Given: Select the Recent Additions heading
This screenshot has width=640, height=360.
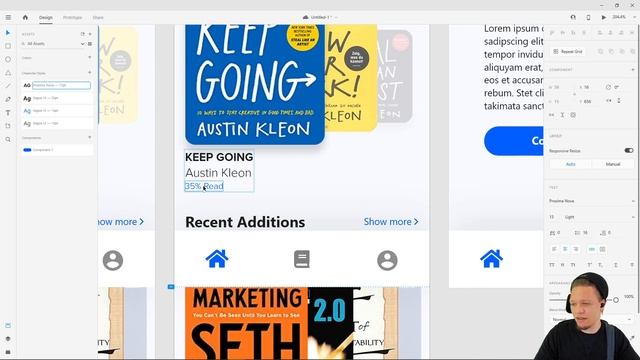Looking at the screenshot, I should [245, 222].
